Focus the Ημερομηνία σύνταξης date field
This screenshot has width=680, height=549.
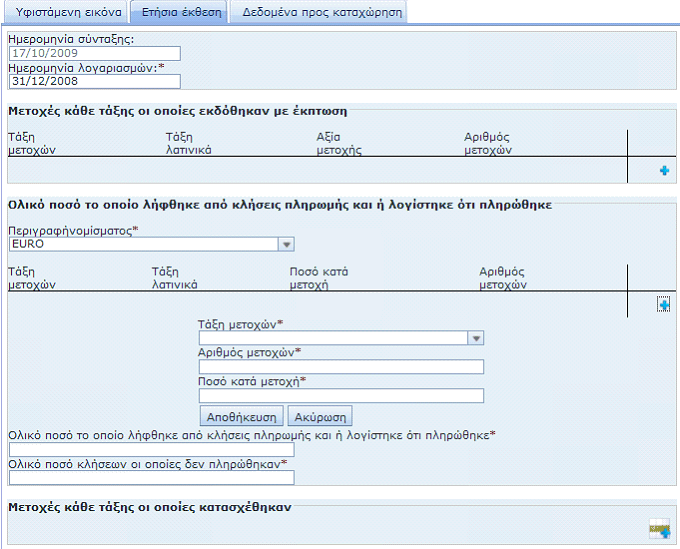point(95,53)
